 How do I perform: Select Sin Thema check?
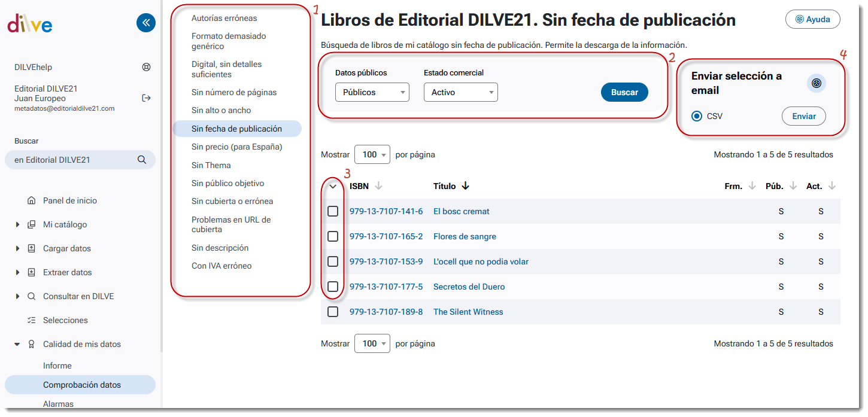tap(211, 165)
